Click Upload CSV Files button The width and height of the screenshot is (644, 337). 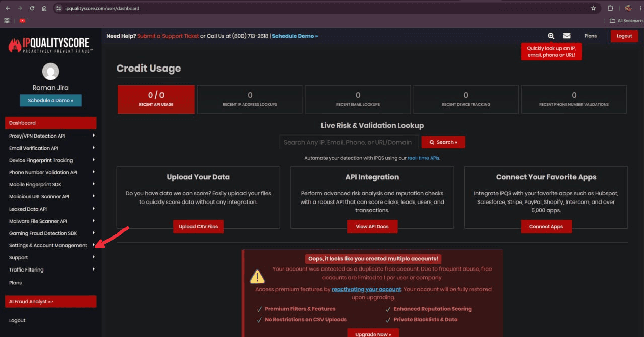pyautogui.click(x=198, y=226)
